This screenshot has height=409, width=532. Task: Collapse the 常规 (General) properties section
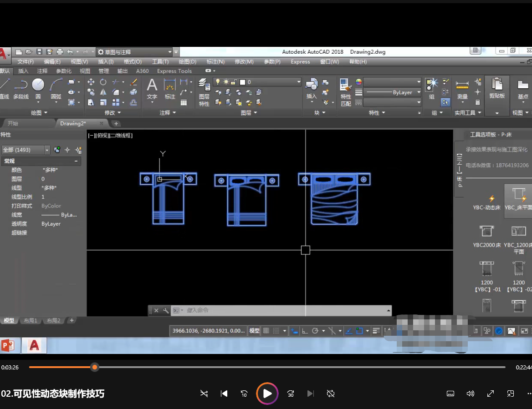pyautogui.click(x=76, y=161)
